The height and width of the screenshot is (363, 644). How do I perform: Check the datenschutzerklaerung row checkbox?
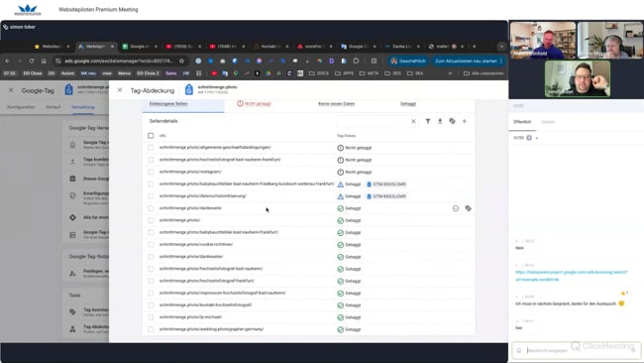point(151,196)
